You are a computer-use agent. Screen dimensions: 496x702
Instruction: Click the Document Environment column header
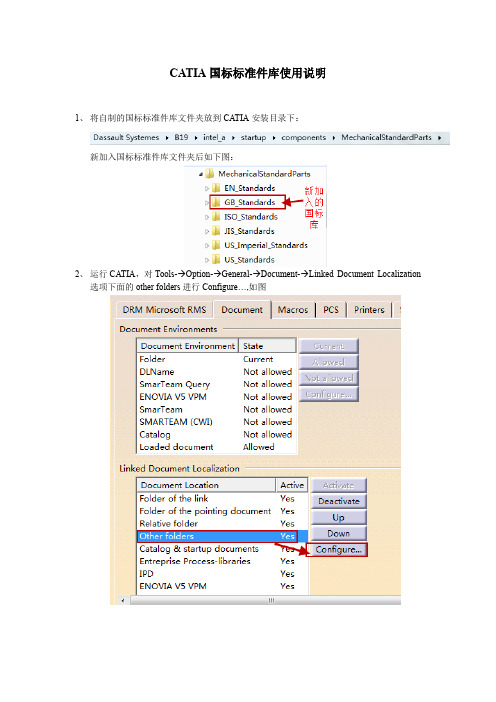[x=188, y=346]
